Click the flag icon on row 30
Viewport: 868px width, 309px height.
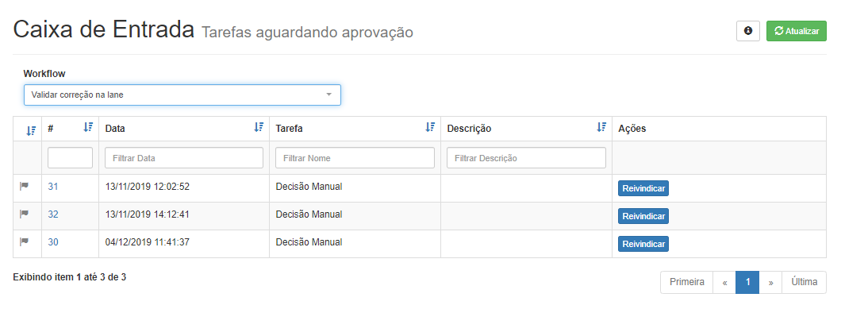pyautogui.click(x=24, y=242)
